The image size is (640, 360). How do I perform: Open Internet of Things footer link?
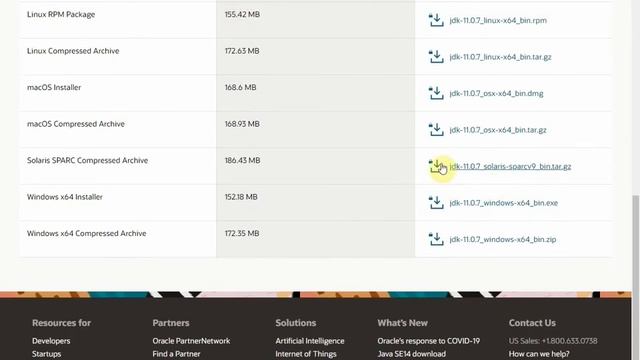(x=306, y=354)
